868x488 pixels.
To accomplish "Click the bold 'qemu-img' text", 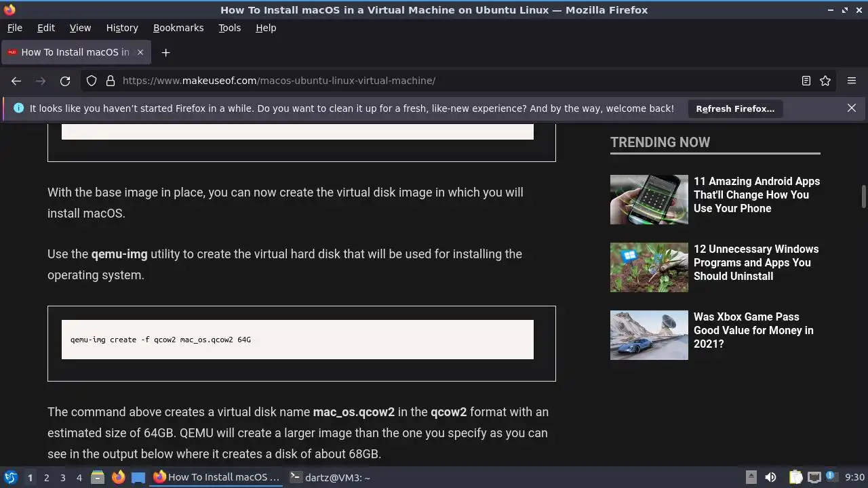I will point(119,254).
